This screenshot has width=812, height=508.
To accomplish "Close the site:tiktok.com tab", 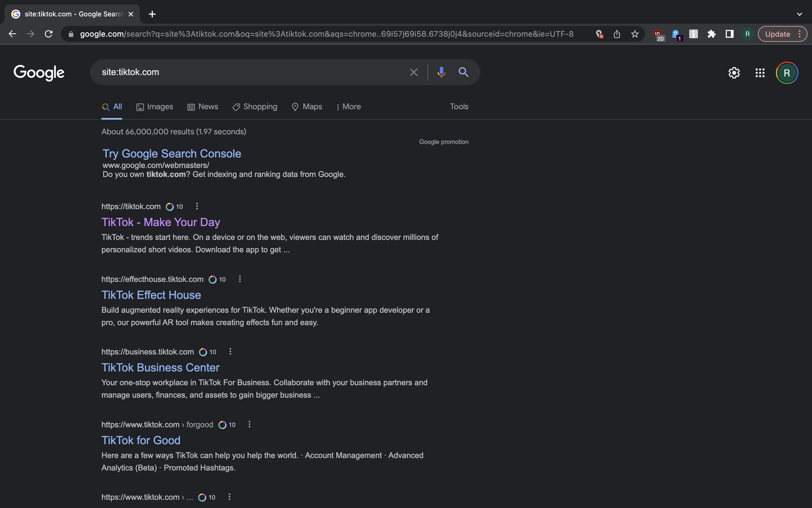I will [131, 14].
